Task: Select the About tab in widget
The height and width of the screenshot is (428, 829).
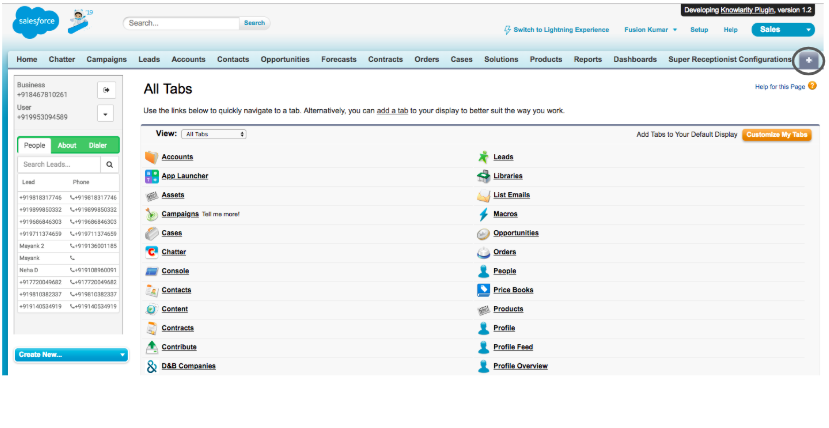Action: (67, 145)
